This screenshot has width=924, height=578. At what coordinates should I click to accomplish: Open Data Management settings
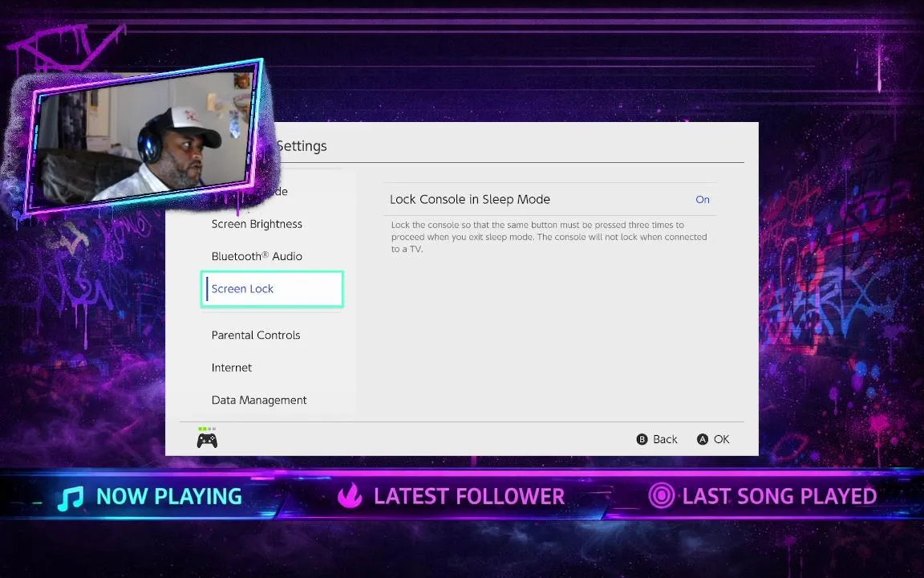pyautogui.click(x=259, y=400)
